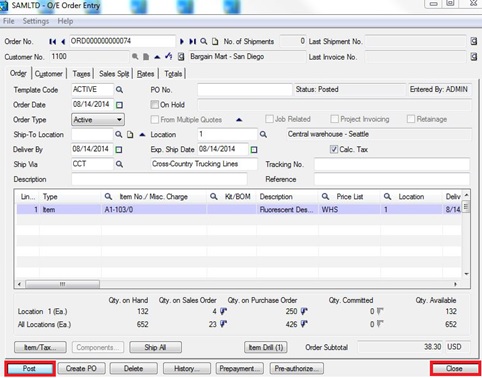This screenshot has width=482, height=378.
Task: Switch to the Rates tab
Action: point(146,74)
